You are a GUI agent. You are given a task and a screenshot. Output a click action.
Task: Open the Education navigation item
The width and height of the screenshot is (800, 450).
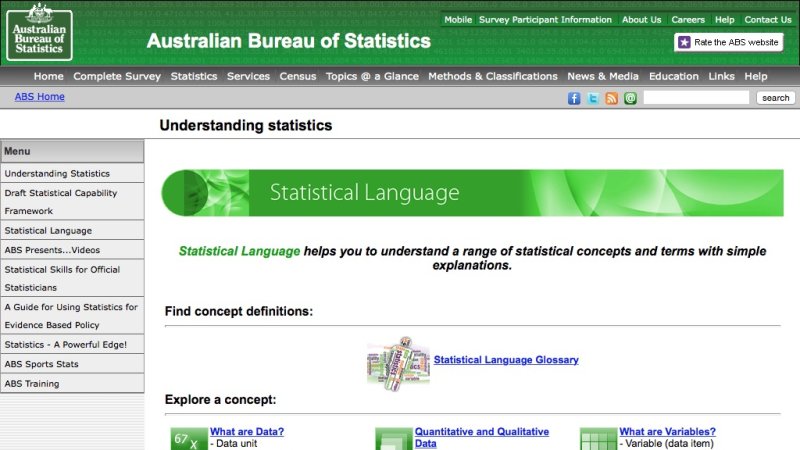pyautogui.click(x=673, y=76)
